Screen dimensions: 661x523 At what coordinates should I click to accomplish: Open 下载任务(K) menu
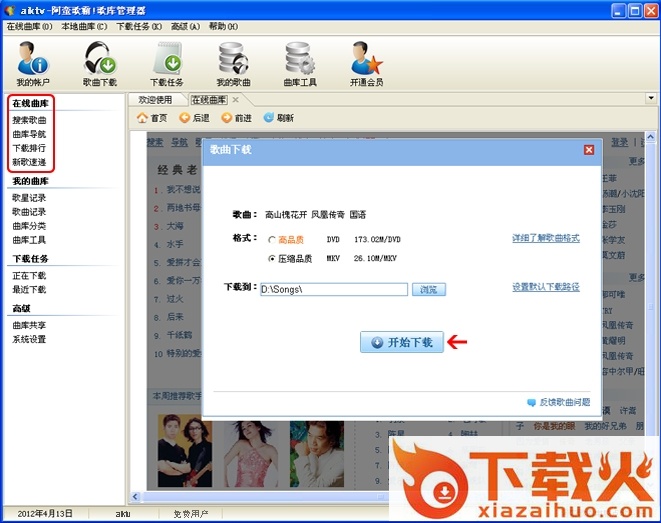click(x=139, y=27)
